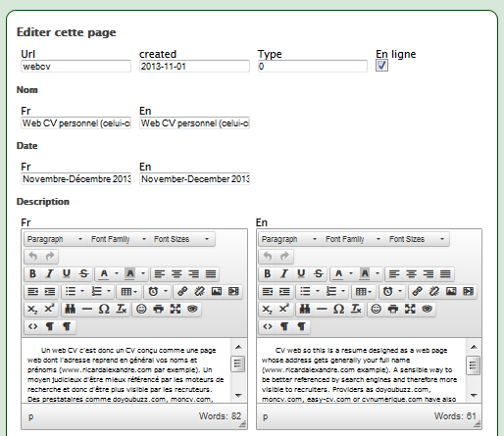Toggle fullscreen in the En editor
Screen dimensions: 504x436
[x=410, y=309]
